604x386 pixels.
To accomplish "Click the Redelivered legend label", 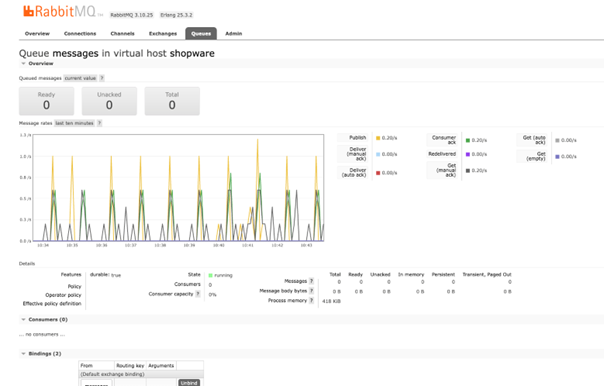I will tap(442, 154).
